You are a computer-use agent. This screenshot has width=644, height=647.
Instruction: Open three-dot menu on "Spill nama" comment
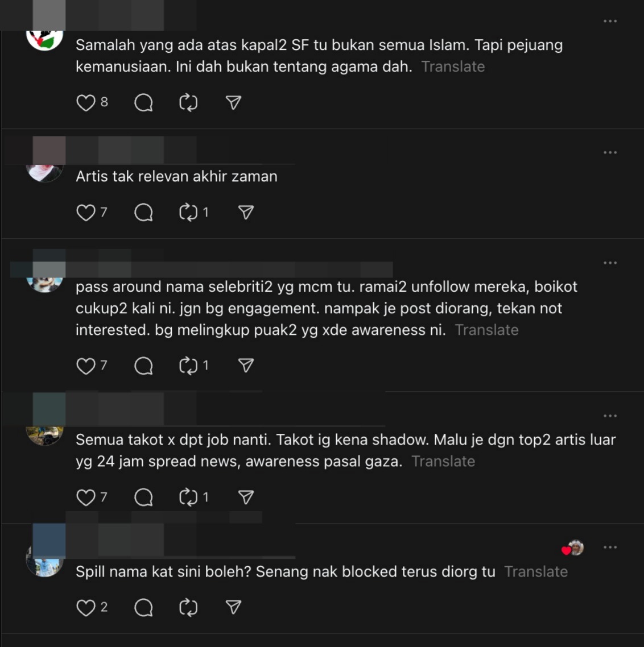coord(610,547)
